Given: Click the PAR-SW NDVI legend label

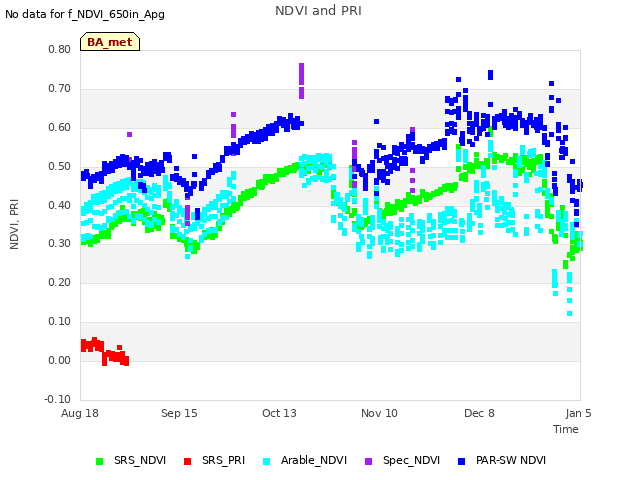Looking at the screenshot, I should click(511, 460).
